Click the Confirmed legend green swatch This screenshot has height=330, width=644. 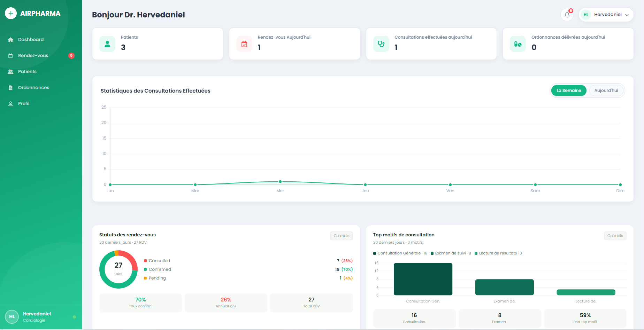(145, 269)
